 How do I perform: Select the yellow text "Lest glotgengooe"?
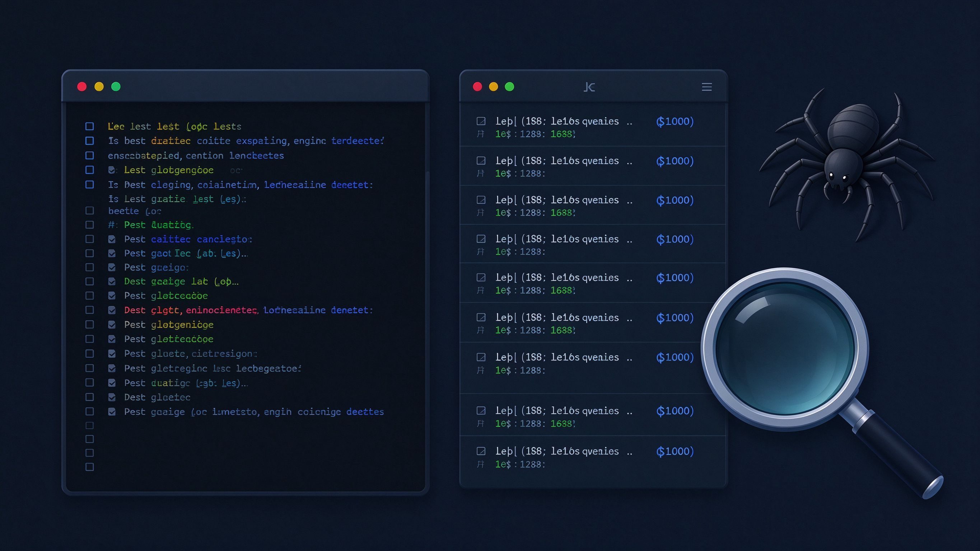click(168, 170)
